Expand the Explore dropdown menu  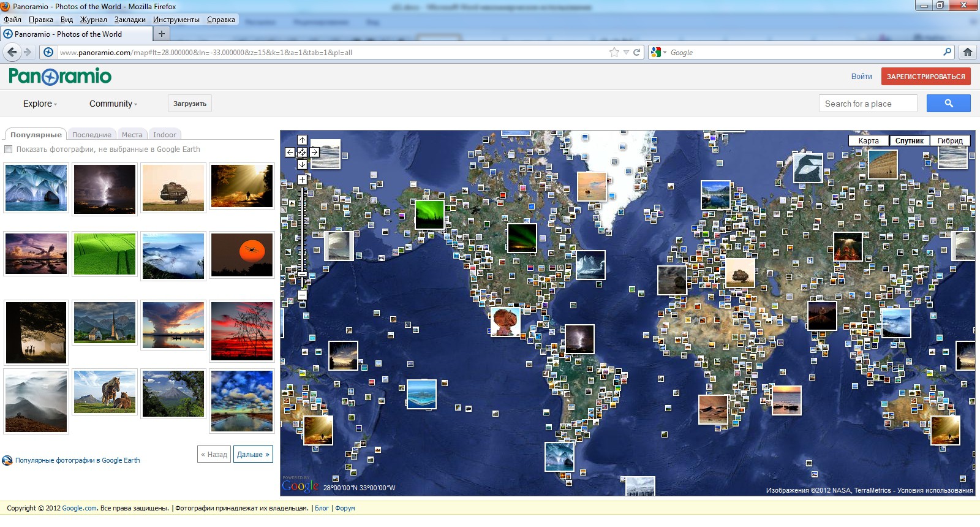tap(40, 104)
